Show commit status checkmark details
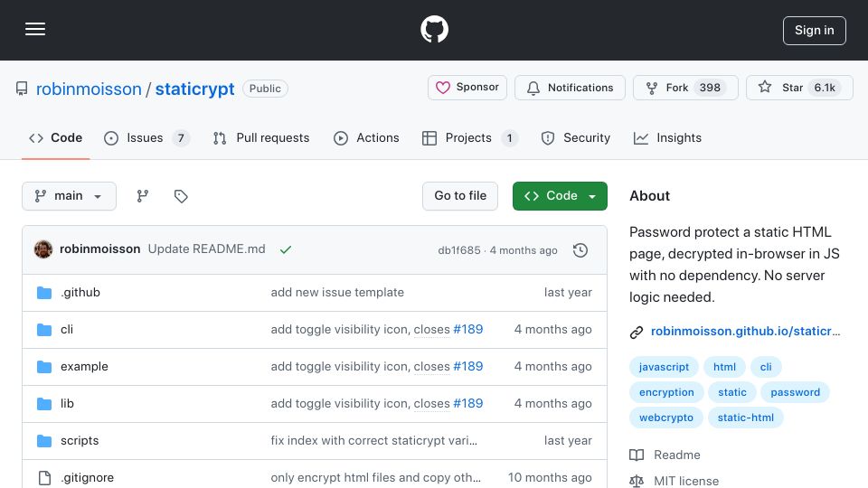Screen dimensions: 868x488 (x=286, y=250)
